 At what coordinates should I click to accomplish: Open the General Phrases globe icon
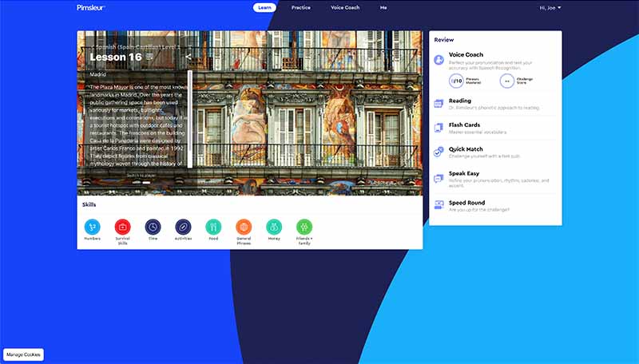(x=244, y=227)
